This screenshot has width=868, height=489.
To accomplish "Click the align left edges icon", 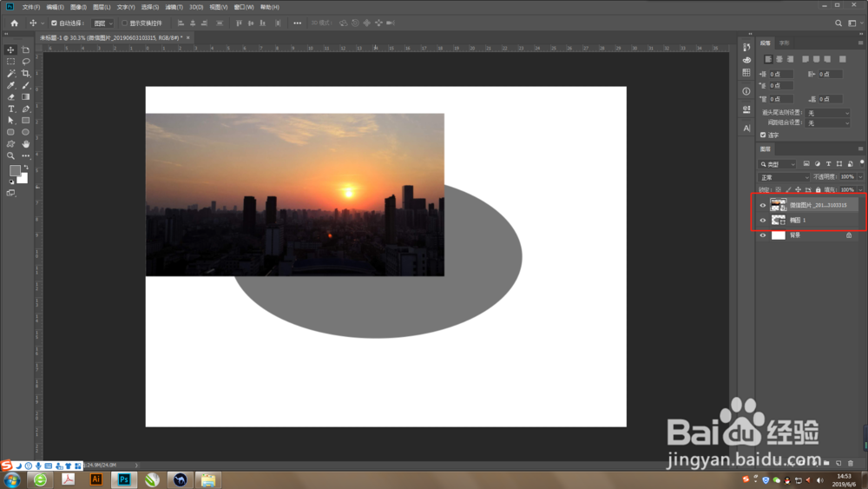I will 181,23.
